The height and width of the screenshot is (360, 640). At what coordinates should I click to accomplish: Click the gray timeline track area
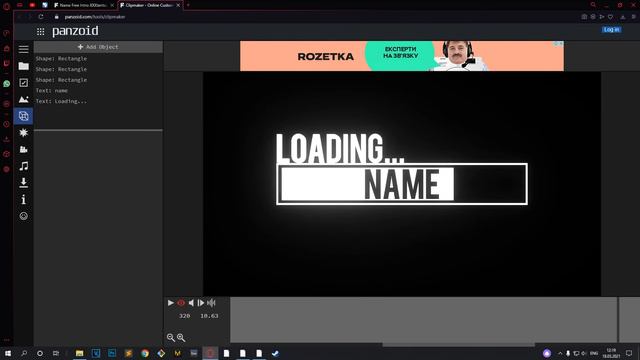(x=424, y=320)
